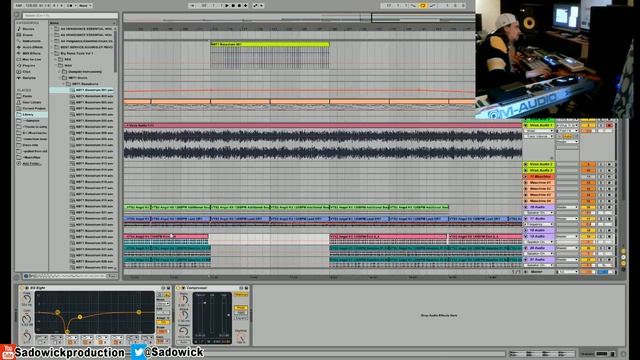
Task: Fold the 20 Audio track
Action: [x=526, y=248]
